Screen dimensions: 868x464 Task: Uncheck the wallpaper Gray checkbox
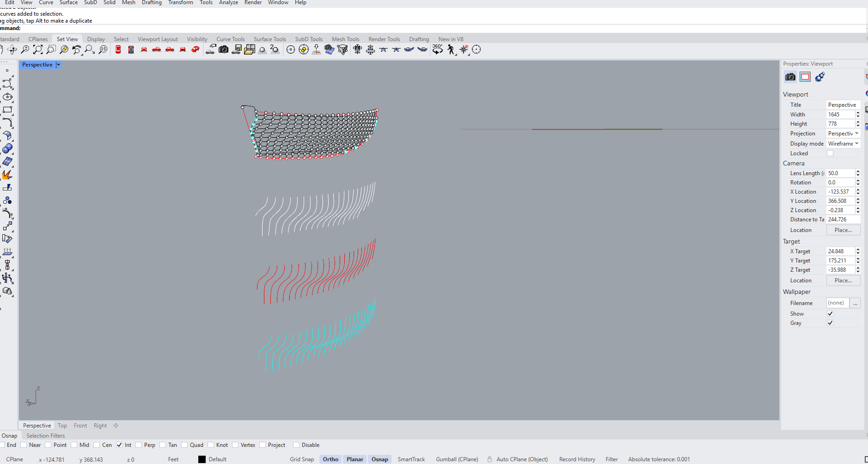830,323
